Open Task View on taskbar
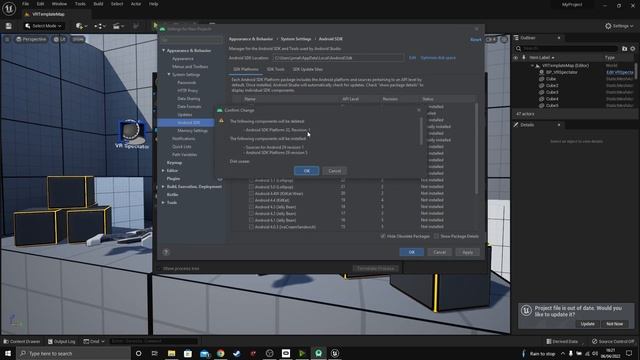 coord(155,353)
